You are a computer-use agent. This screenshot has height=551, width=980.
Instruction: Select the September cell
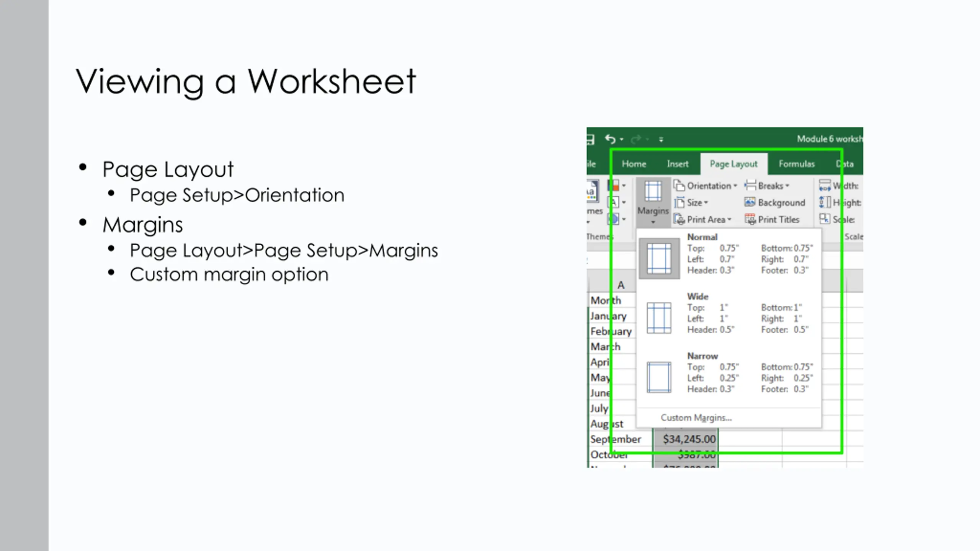point(620,439)
